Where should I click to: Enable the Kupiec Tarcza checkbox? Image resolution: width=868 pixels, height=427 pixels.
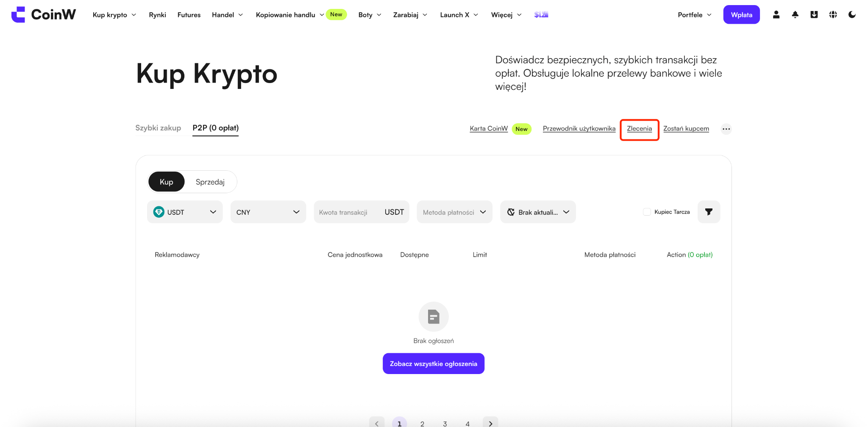pos(647,212)
